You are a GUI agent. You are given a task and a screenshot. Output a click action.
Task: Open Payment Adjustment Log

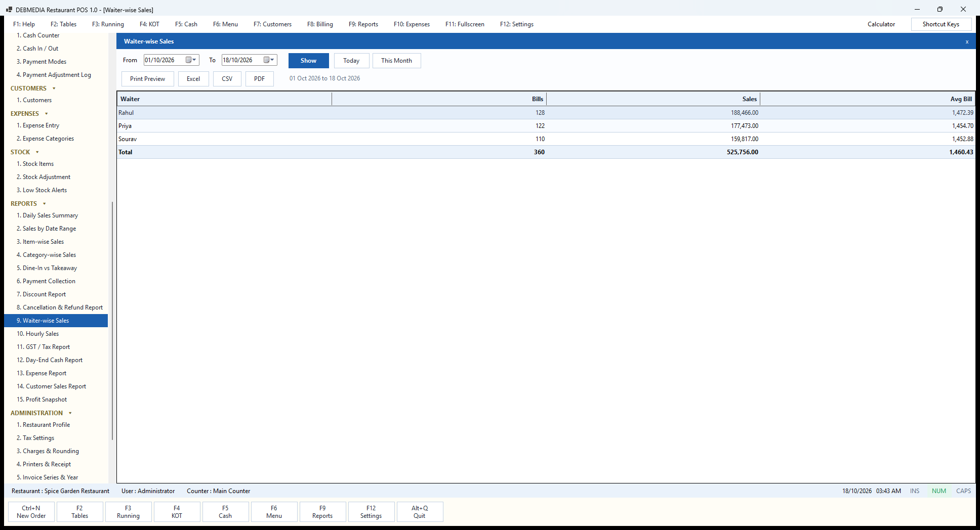[56, 75]
